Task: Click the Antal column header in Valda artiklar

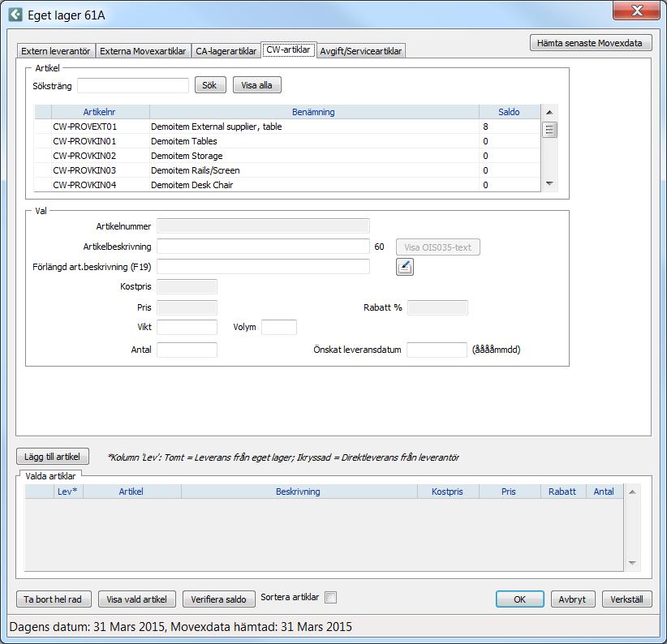Action: pos(604,492)
